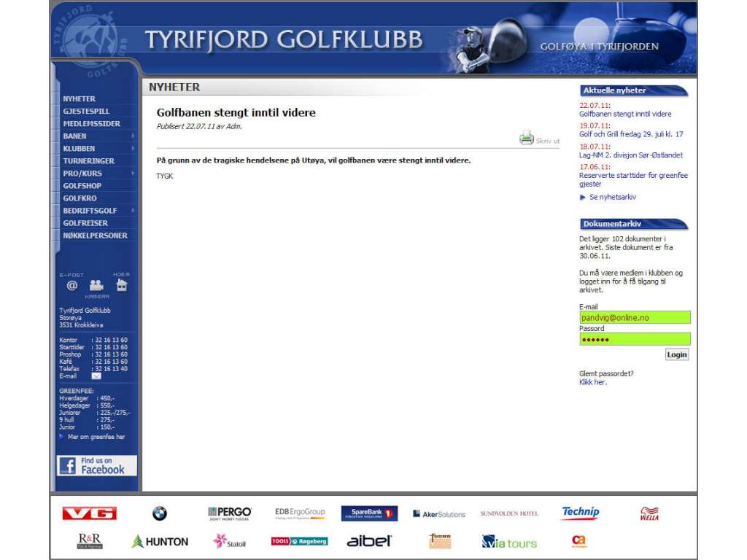Click the E-mail input field
Viewport: 747px width, 560px height.
635,317
